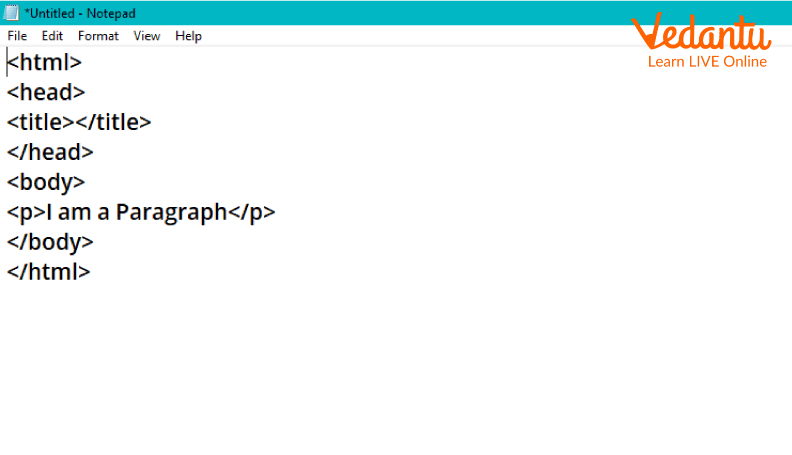Image resolution: width=792 pixels, height=455 pixels.
Task: Click the opening <head> tag line
Action: click(46, 92)
